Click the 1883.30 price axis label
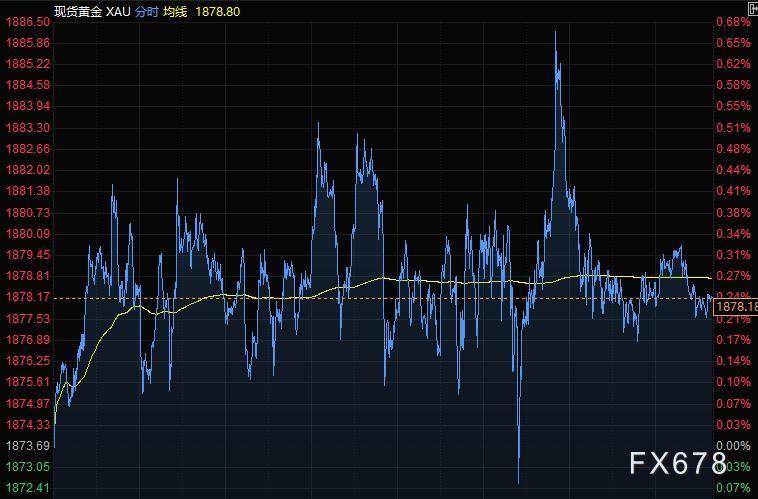Image resolution: width=758 pixels, height=499 pixels. (27, 127)
